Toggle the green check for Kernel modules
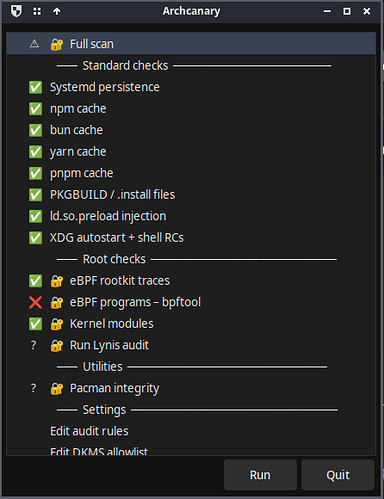Viewport: 384px width, 499px height. tap(35, 324)
